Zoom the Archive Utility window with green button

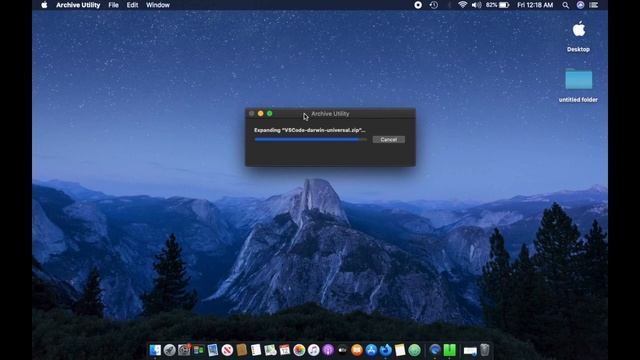tap(269, 113)
